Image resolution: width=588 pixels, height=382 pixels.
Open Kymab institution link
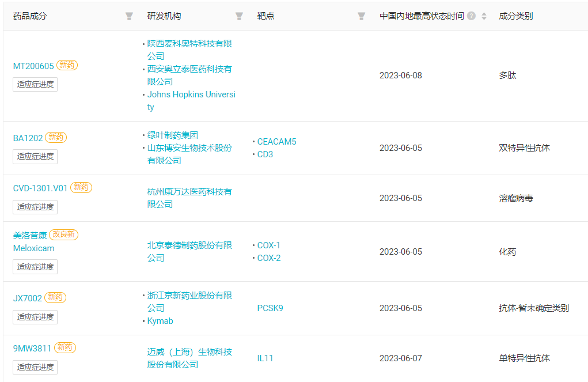pos(160,321)
